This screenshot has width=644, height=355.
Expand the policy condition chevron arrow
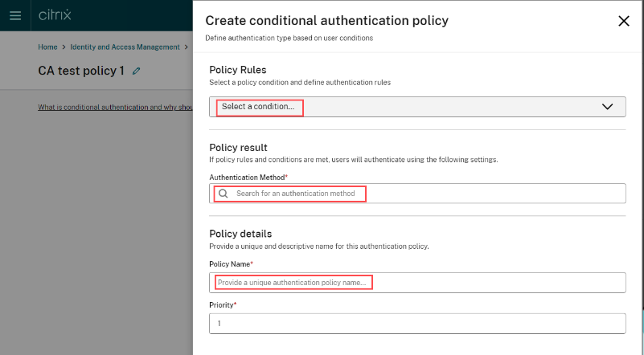(x=608, y=107)
